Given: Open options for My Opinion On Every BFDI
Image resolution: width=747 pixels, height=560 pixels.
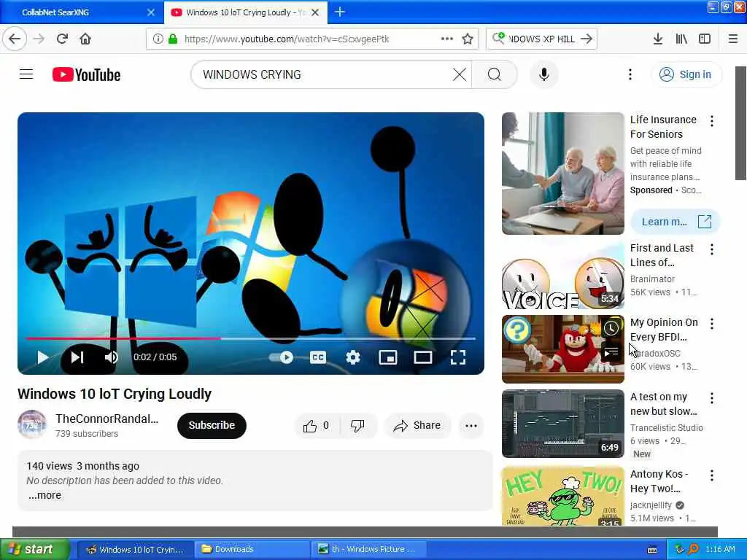Looking at the screenshot, I should pyautogui.click(x=712, y=324).
